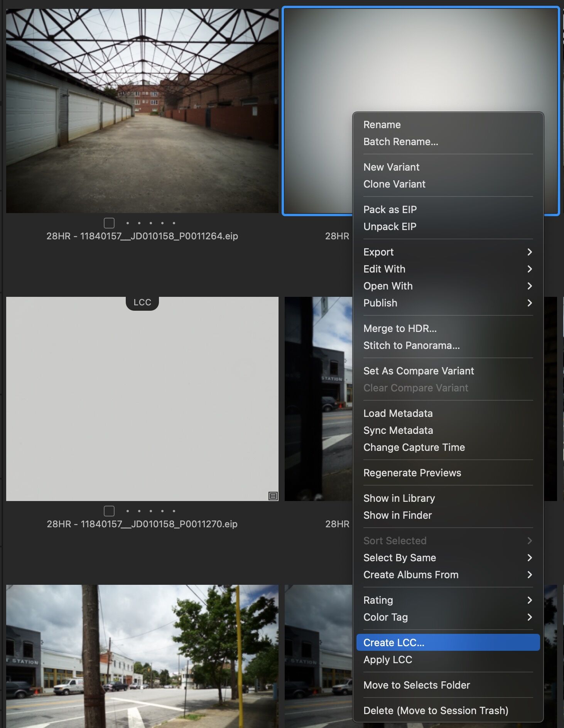Click Change Capture Time
This screenshot has height=728, width=564.
point(448,447)
